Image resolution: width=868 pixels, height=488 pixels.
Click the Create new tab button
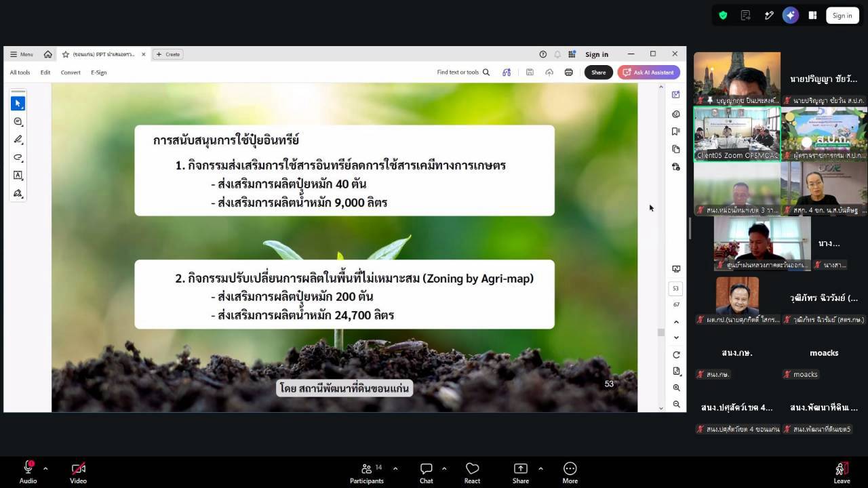168,54
